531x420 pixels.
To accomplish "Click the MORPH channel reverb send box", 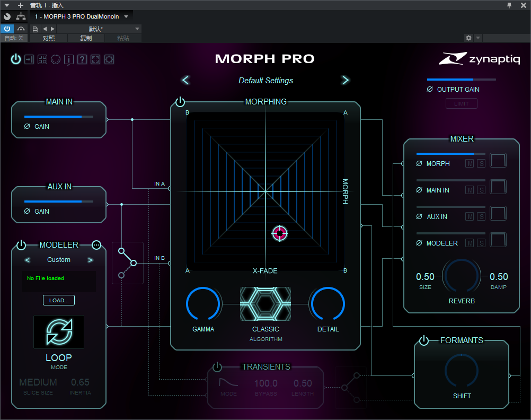I will 498,160.
